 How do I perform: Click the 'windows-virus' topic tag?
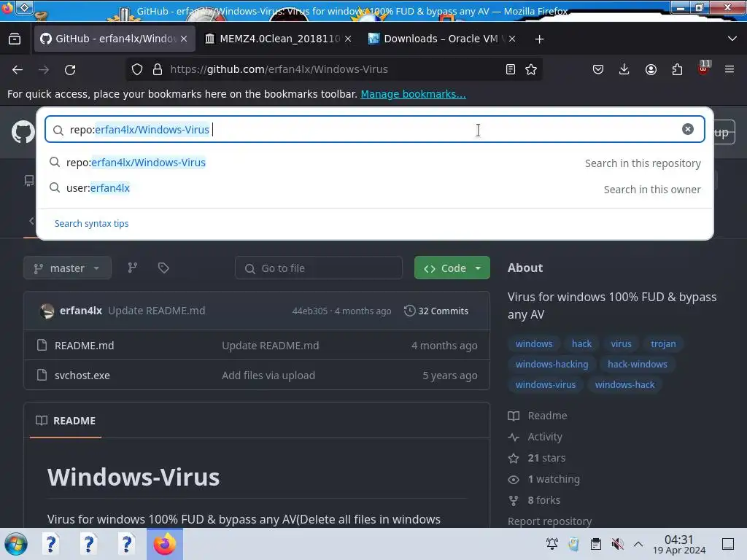[546, 384]
